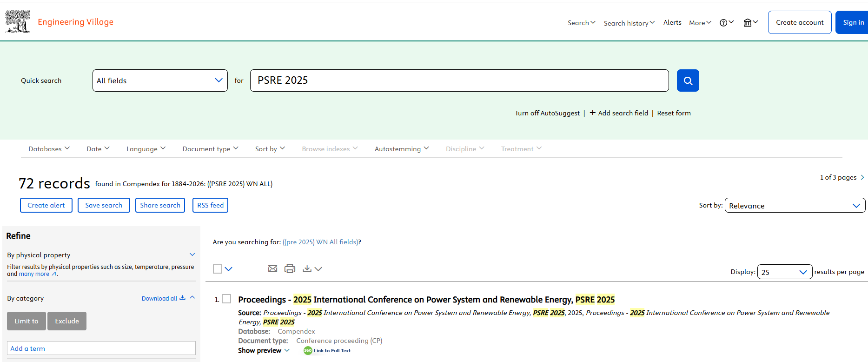
Task: Expand the By physical property section
Action: point(192,255)
